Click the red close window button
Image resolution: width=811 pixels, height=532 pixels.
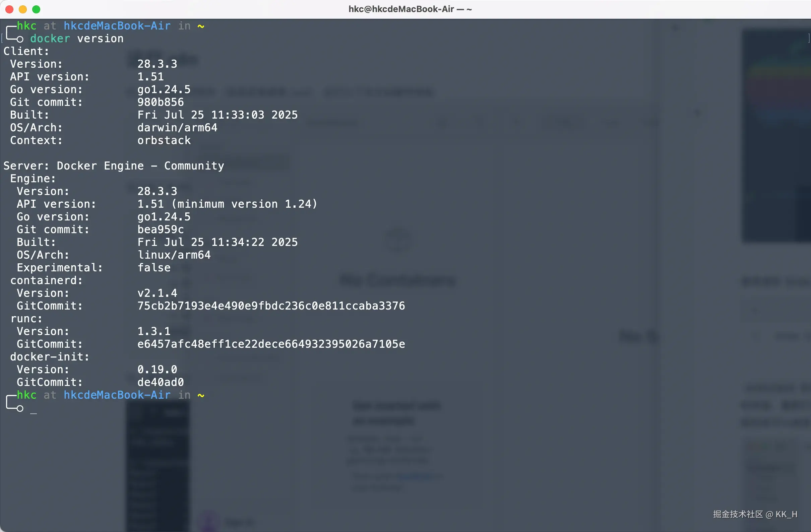click(9, 9)
